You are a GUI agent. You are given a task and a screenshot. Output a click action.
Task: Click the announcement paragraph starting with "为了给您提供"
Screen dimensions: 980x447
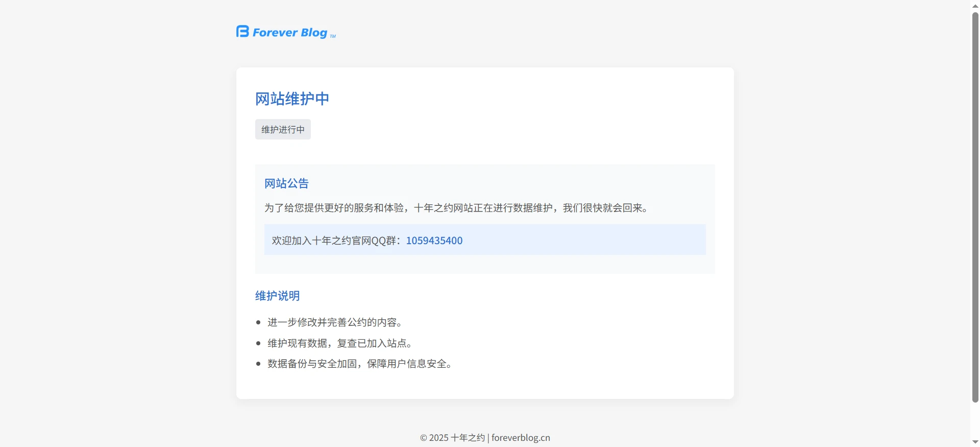coord(456,208)
